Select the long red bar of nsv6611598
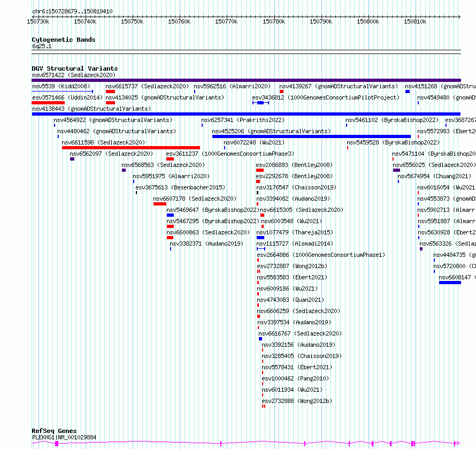 [x=131, y=148]
